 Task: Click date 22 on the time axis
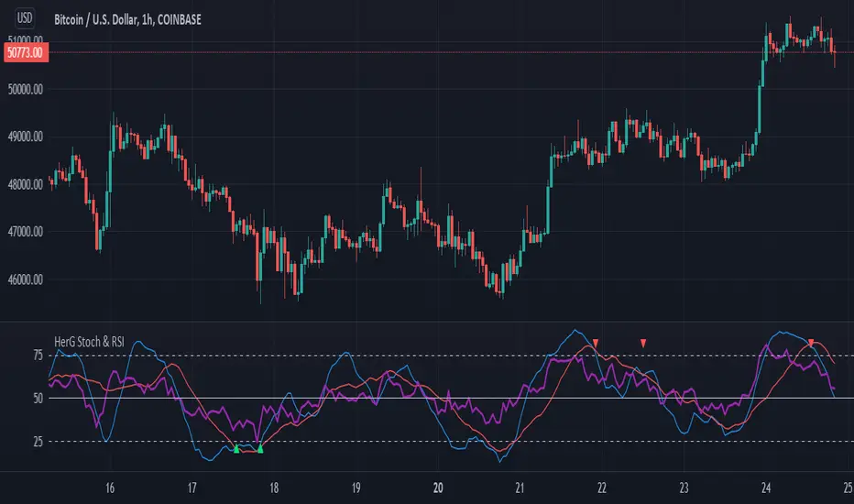(602, 488)
